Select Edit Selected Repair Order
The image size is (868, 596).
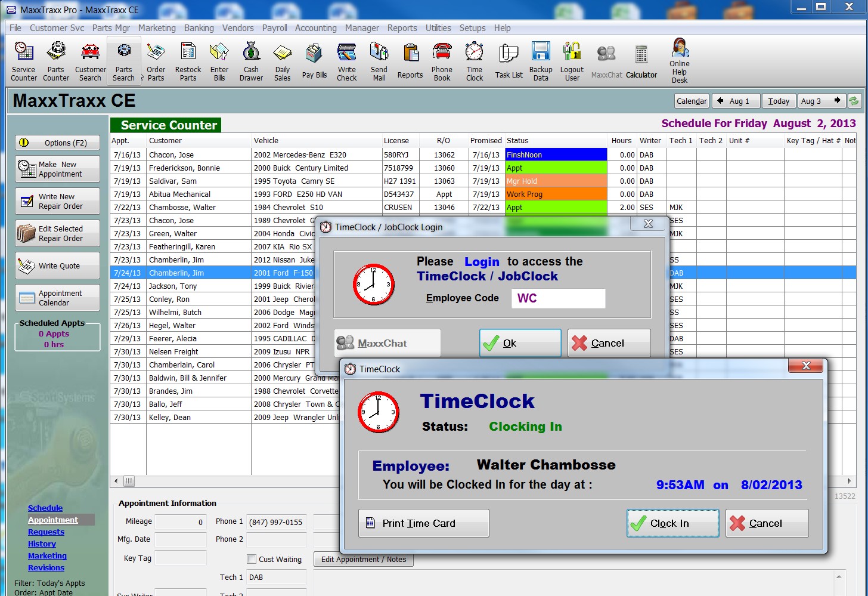[x=57, y=233]
